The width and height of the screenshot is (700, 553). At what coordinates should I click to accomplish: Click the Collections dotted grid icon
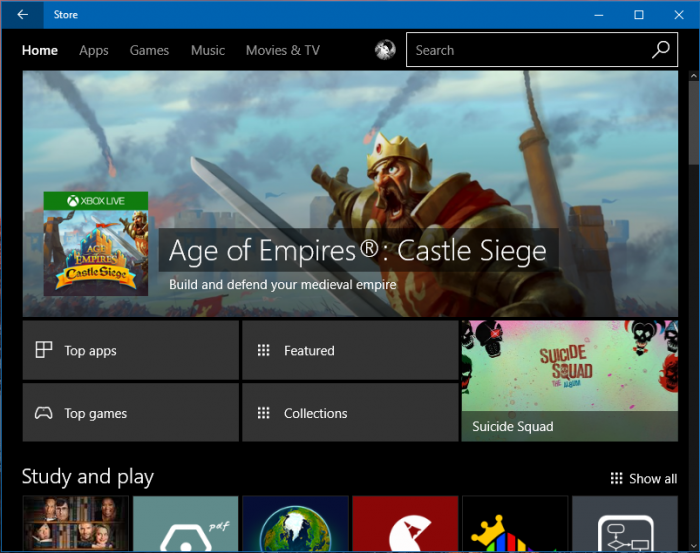[x=263, y=413]
